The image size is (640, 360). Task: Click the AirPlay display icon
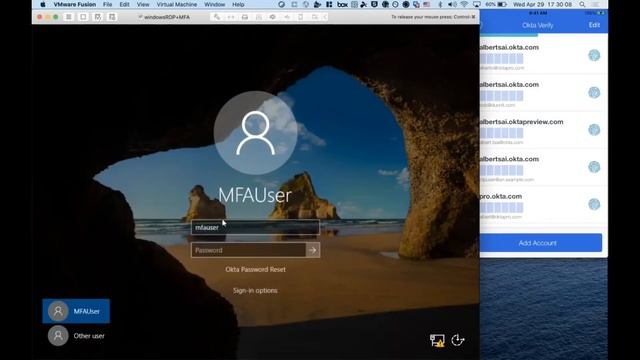pos(476,4)
